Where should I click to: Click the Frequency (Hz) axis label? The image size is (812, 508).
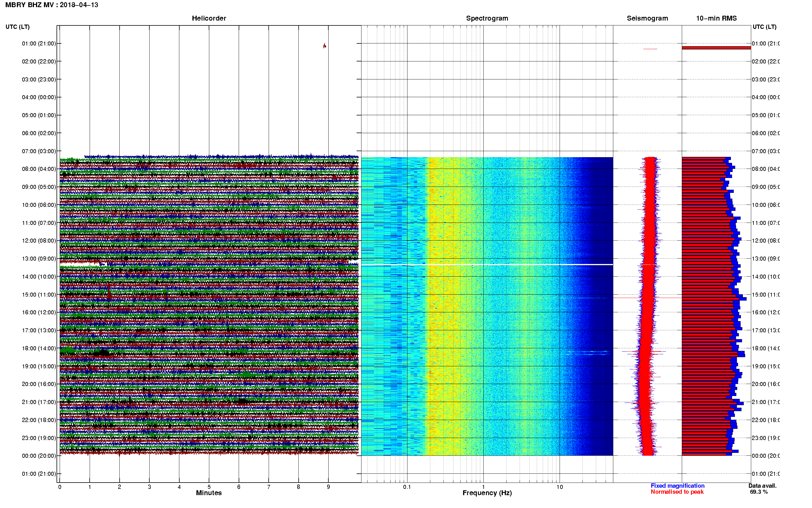(487, 493)
